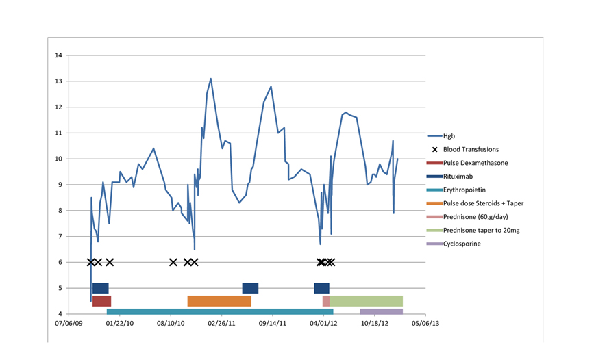Select the long teal Erythropoietin bar in chart
Viewport: 607px width, 364px height.
coord(220,311)
